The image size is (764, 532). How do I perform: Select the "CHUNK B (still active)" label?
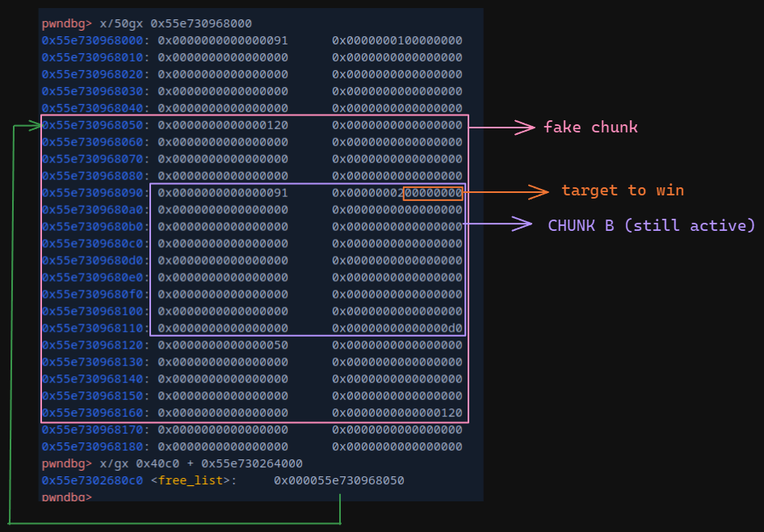(x=651, y=225)
